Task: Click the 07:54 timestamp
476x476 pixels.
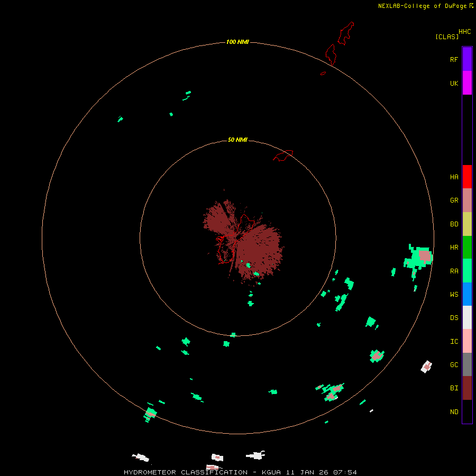Action: point(345,472)
